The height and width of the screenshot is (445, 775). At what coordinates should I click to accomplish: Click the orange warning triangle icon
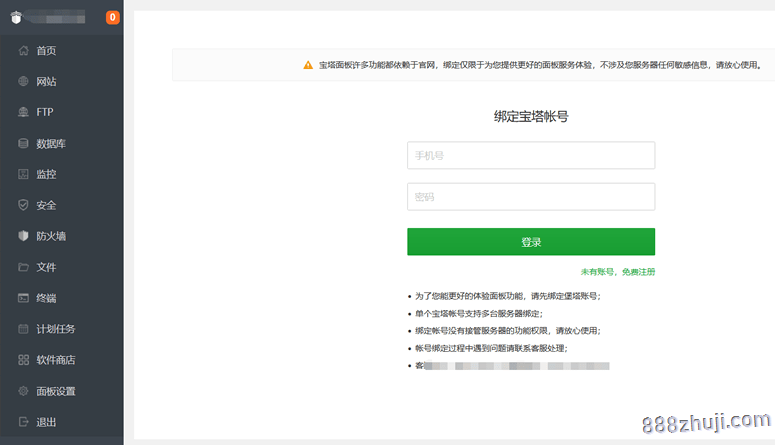(308, 65)
